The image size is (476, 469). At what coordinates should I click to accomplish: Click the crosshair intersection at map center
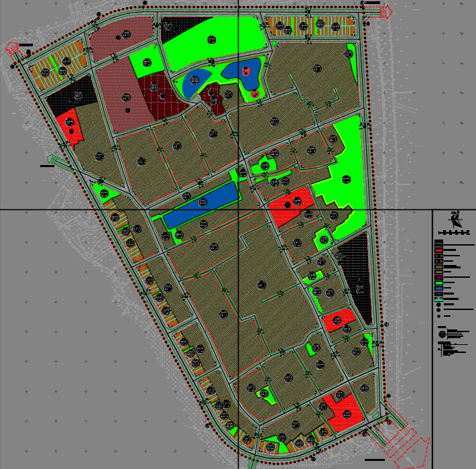pos(239,210)
